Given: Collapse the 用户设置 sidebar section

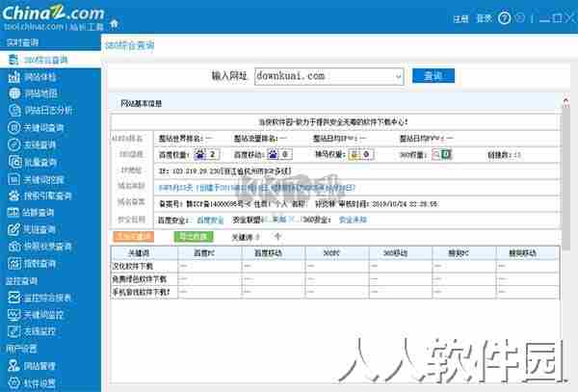Looking at the screenshot, I should tap(21, 349).
